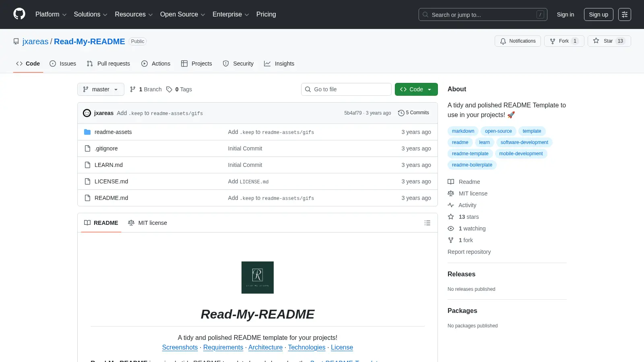Click the star icon beside 13 stars
The image size is (644, 362).
pyautogui.click(x=451, y=217)
